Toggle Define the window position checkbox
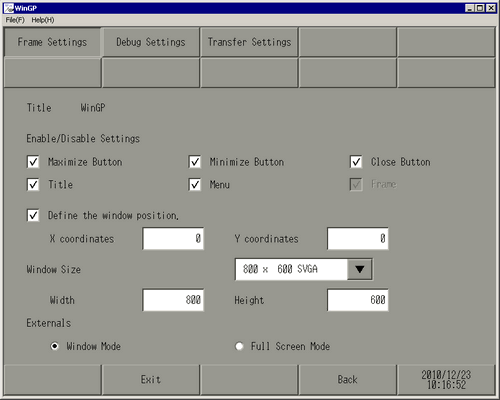This screenshot has height=400, width=500. (x=33, y=215)
